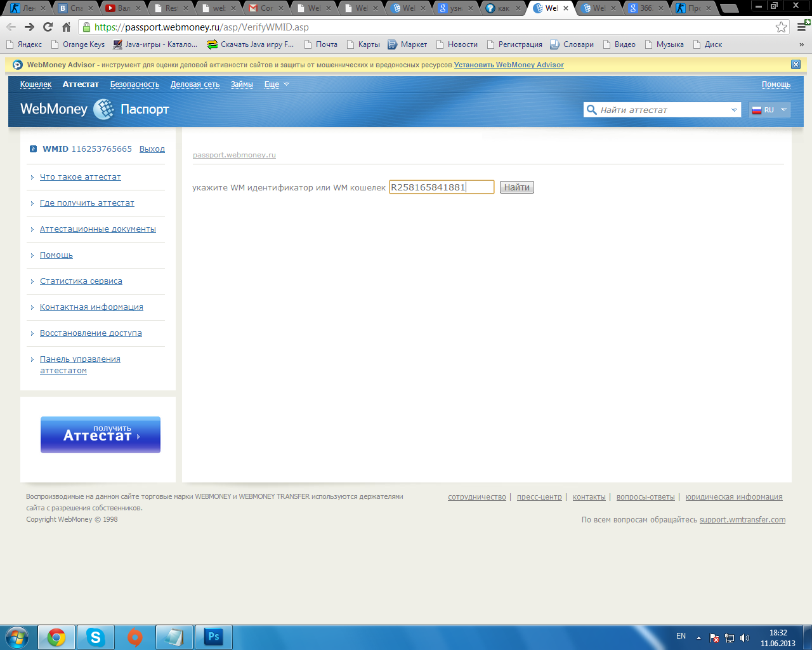
Task: Open the юридическая информация footer link
Action: click(734, 497)
